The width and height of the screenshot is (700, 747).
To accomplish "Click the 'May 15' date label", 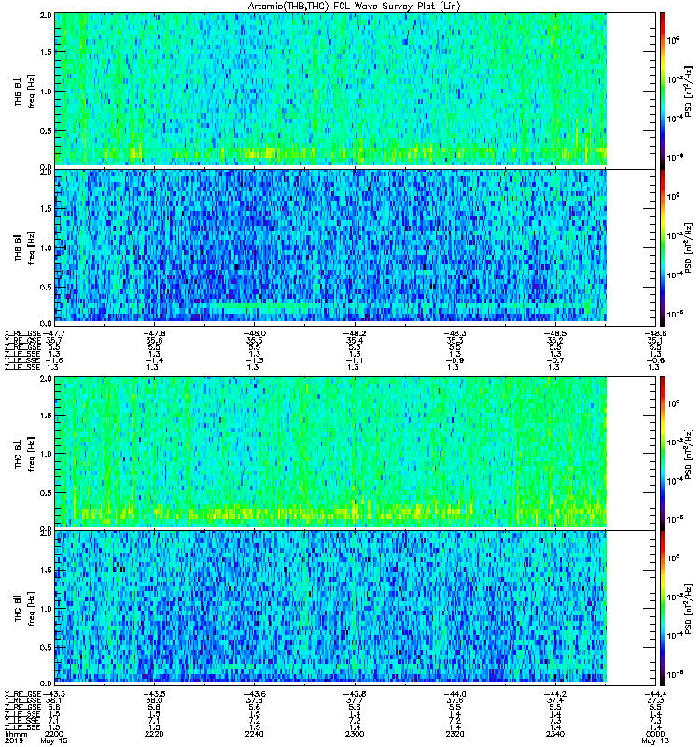I will tap(54, 740).
